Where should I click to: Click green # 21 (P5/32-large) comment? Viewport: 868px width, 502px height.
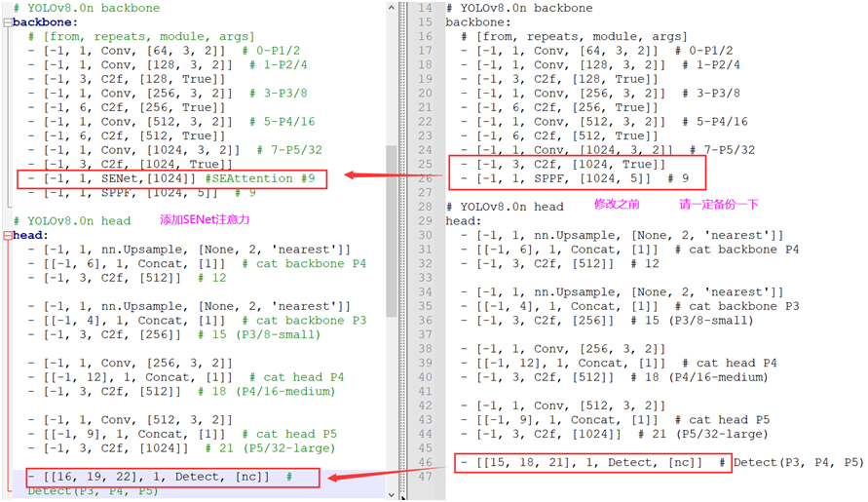[270, 448]
